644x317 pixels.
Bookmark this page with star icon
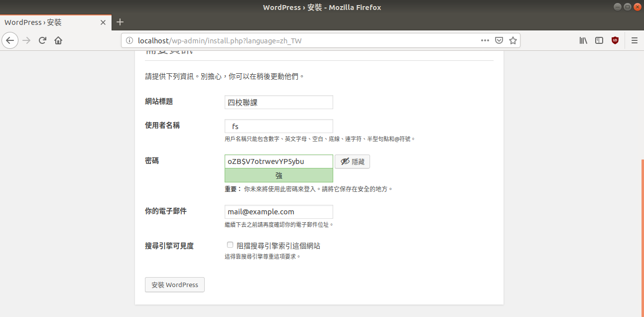[513, 41]
